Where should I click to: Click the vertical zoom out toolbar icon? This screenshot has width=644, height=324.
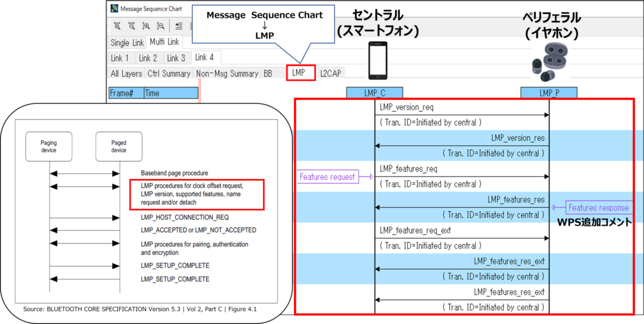160,25
